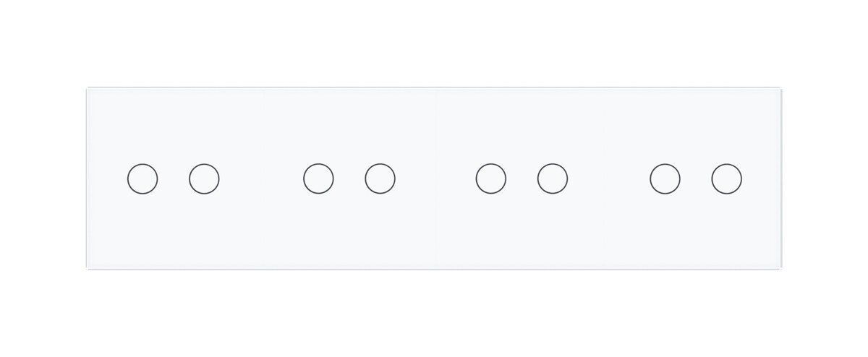Toggle the rightmost circular touch switch
This screenshot has width=868, height=357.
[x=726, y=178]
